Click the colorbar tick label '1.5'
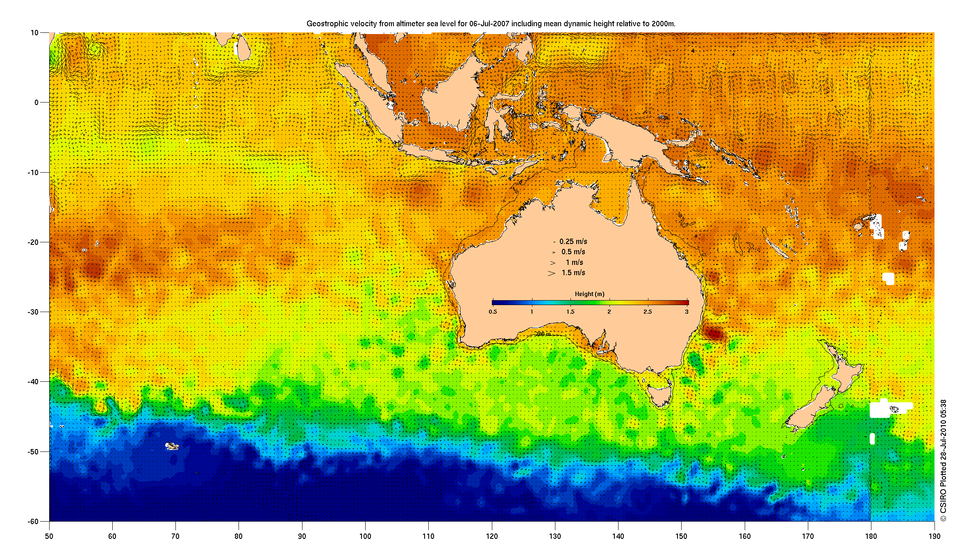 [x=570, y=312]
